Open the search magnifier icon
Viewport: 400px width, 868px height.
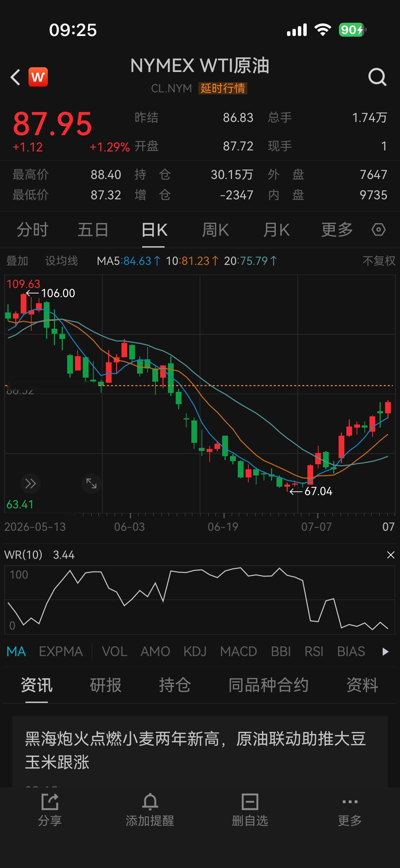point(378,77)
